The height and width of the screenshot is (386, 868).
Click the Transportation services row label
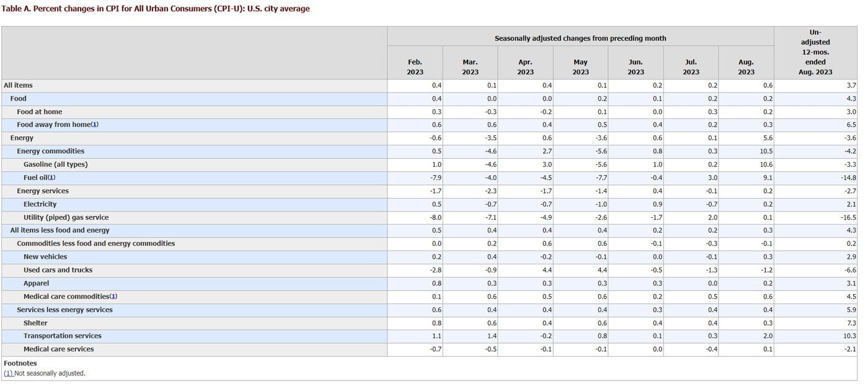62,336
